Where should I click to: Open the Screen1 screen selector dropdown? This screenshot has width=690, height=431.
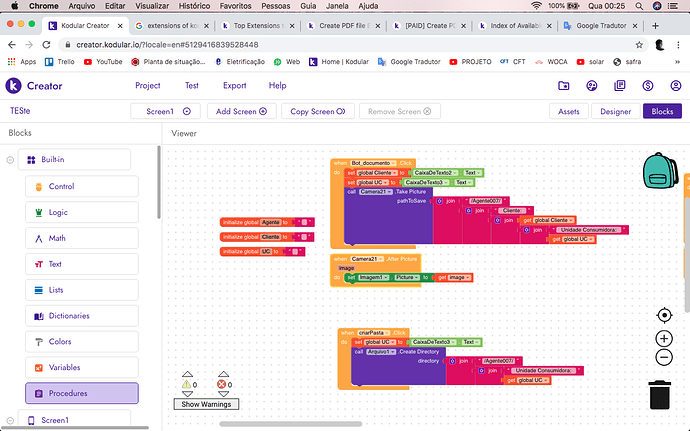tap(165, 111)
